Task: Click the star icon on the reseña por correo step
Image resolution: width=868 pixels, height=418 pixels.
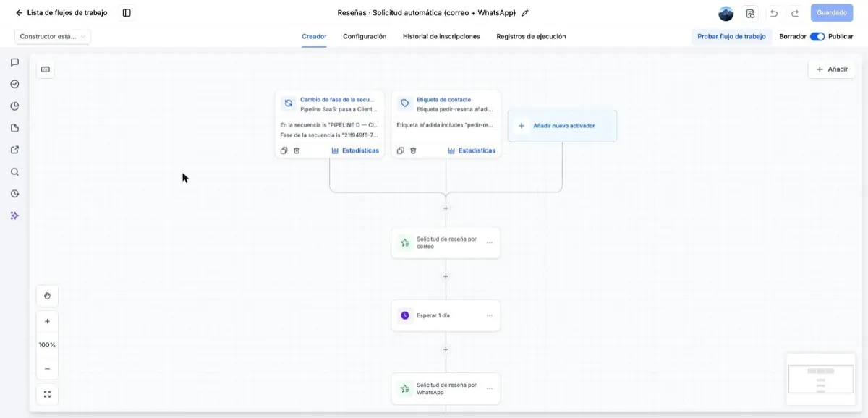Action: click(405, 243)
